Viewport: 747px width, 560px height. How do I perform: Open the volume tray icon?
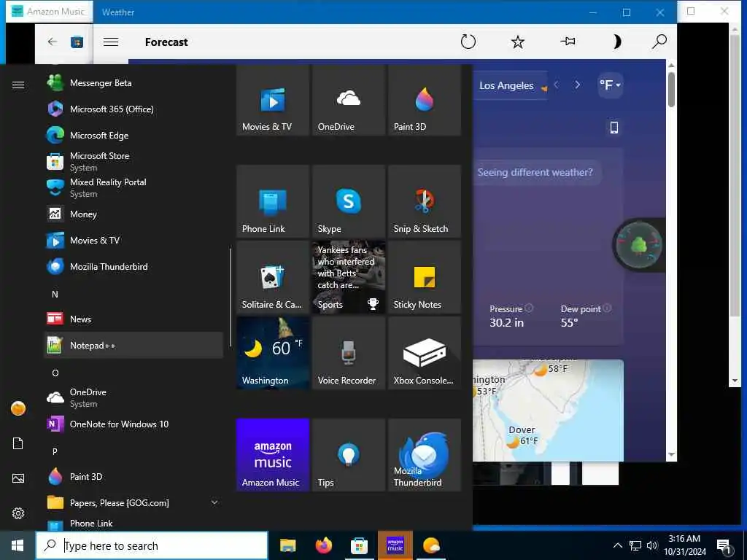651,545
